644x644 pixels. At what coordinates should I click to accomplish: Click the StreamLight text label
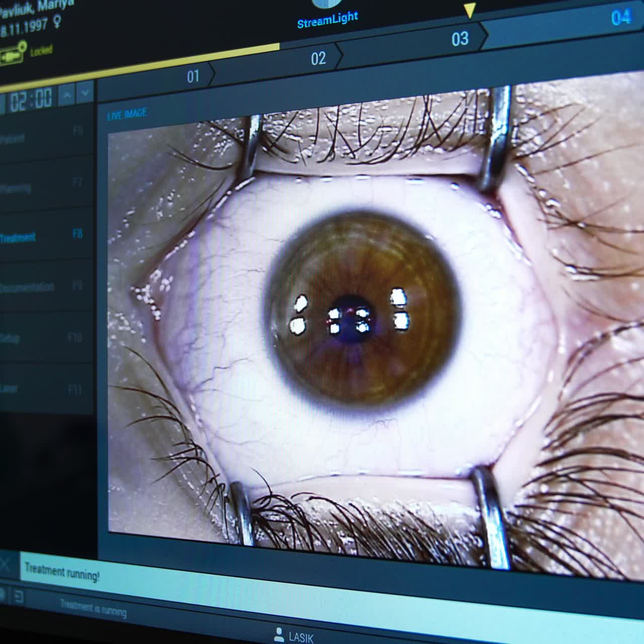pos(328,20)
